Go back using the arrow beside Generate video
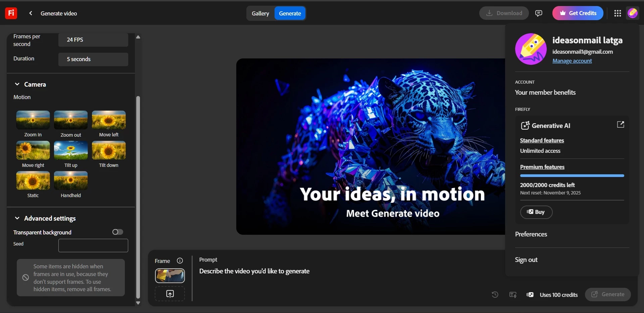The width and height of the screenshot is (644, 313). [x=31, y=13]
